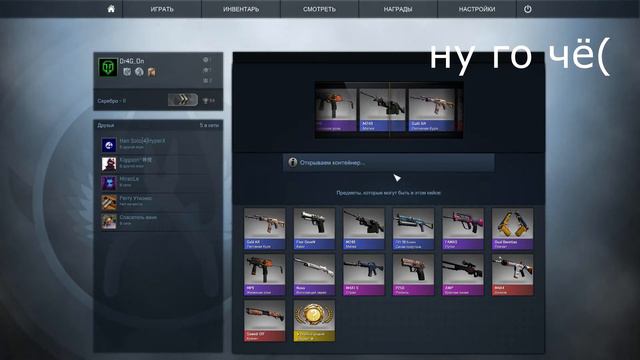The height and width of the screenshot is (360, 640).
Task: Select the M249 skin in case contents
Action: [x=364, y=229]
